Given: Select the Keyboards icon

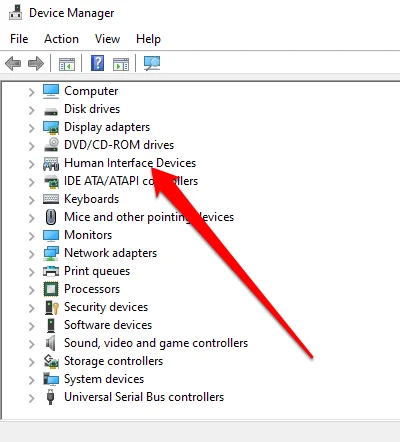Looking at the screenshot, I should click(x=51, y=199).
